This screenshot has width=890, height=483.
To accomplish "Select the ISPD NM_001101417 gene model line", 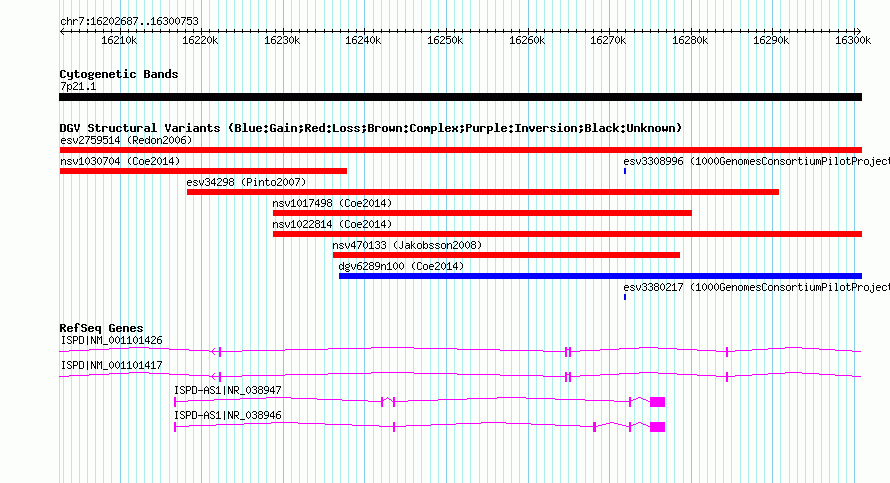I will (460, 376).
